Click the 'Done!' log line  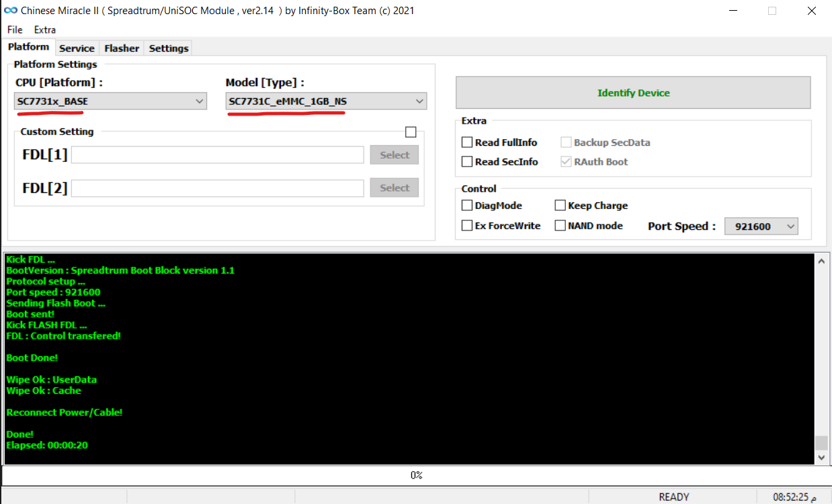pos(20,434)
